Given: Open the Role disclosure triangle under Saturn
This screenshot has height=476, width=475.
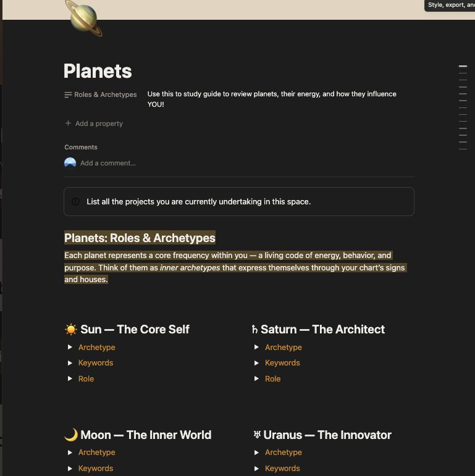Looking at the screenshot, I should coord(257,379).
